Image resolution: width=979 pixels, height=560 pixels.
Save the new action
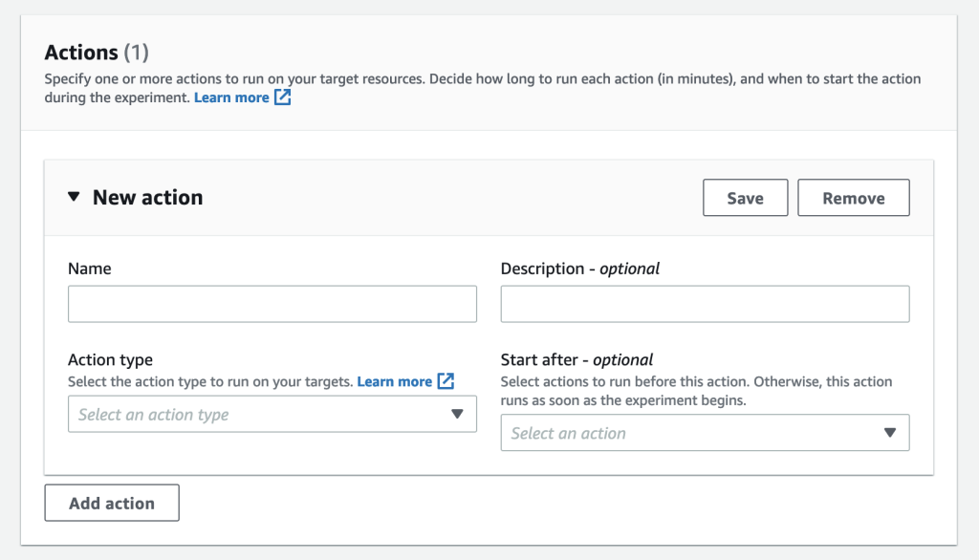745,197
